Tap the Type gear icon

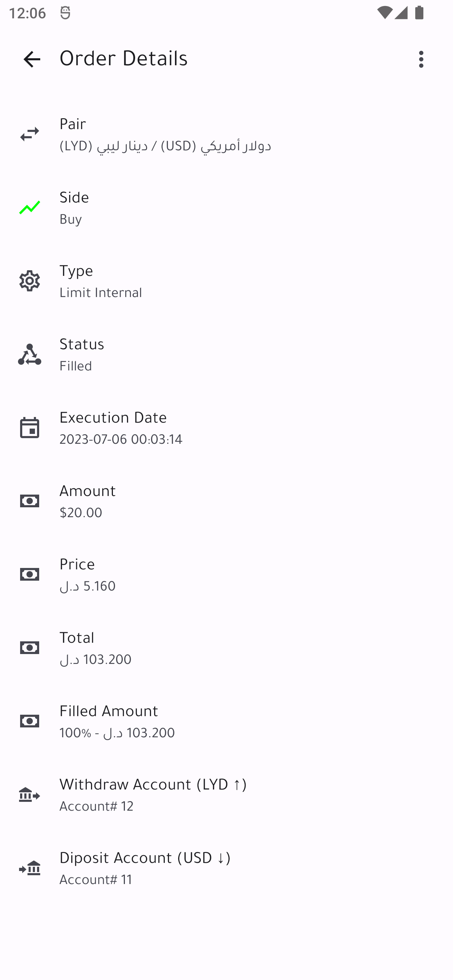click(x=30, y=281)
